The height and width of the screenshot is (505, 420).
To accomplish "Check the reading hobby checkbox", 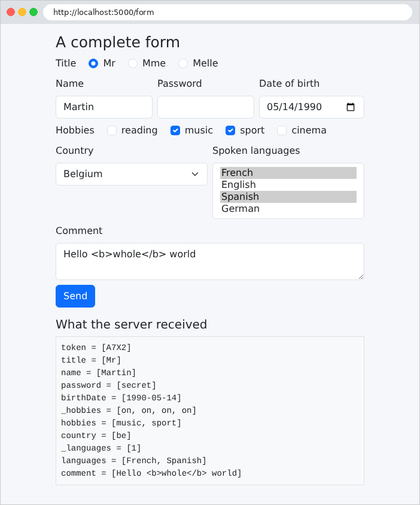I will [x=112, y=130].
